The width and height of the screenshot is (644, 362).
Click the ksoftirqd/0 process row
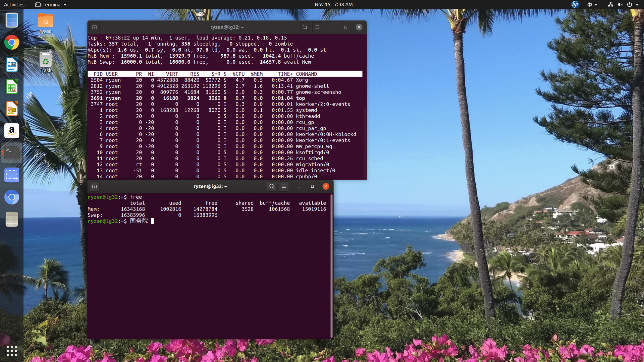[225, 153]
